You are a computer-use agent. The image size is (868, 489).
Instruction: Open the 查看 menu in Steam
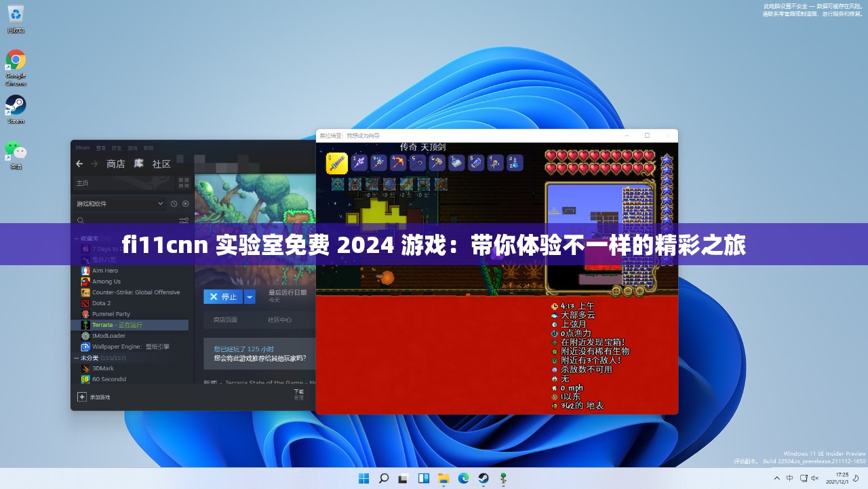pyautogui.click(x=101, y=147)
